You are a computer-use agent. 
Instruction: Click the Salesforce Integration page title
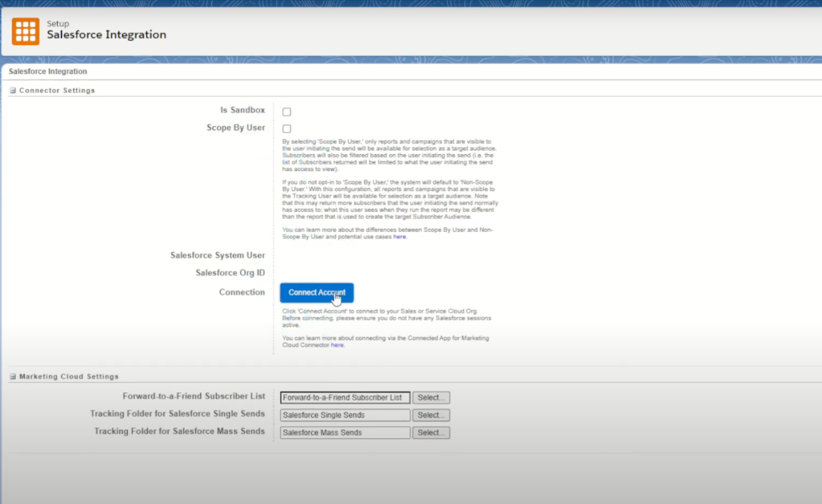tap(106, 35)
